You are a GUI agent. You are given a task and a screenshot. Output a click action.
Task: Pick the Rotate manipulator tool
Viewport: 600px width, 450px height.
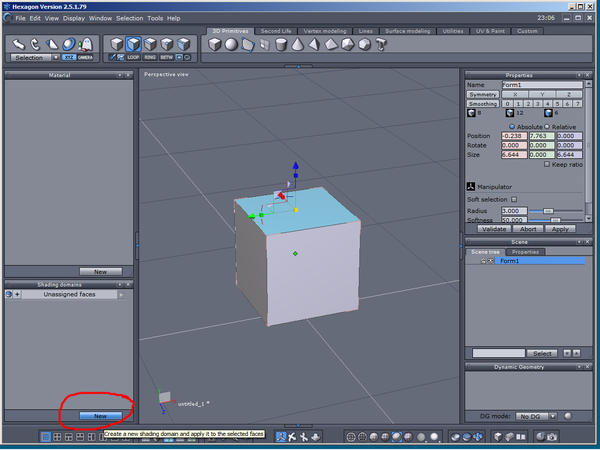[35, 45]
